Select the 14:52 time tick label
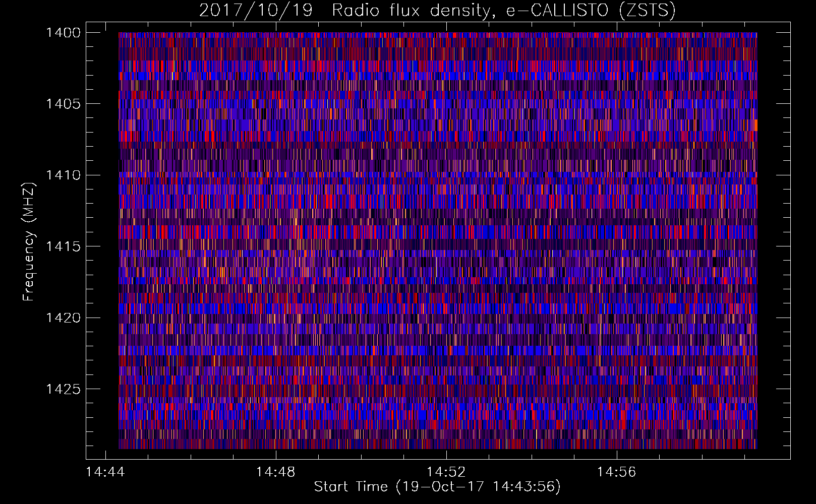This screenshot has width=816, height=504. (446, 472)
